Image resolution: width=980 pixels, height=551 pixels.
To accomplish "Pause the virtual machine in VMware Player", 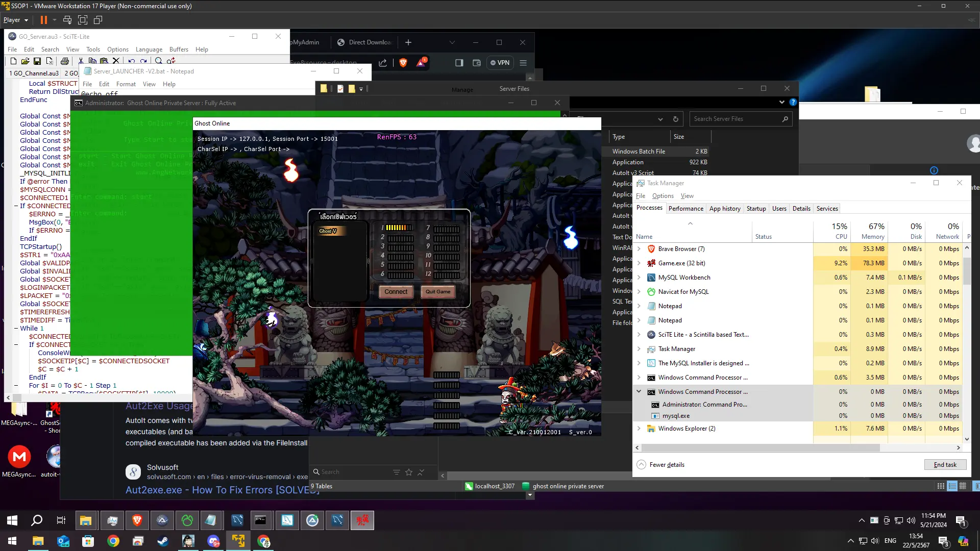I will click(x=44, y=20).
